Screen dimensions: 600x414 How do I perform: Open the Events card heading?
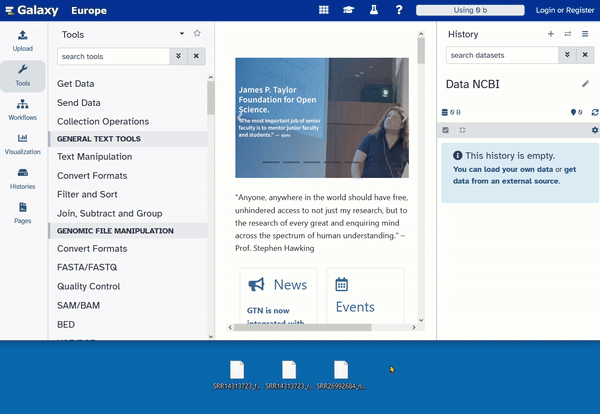pos(355,307)
